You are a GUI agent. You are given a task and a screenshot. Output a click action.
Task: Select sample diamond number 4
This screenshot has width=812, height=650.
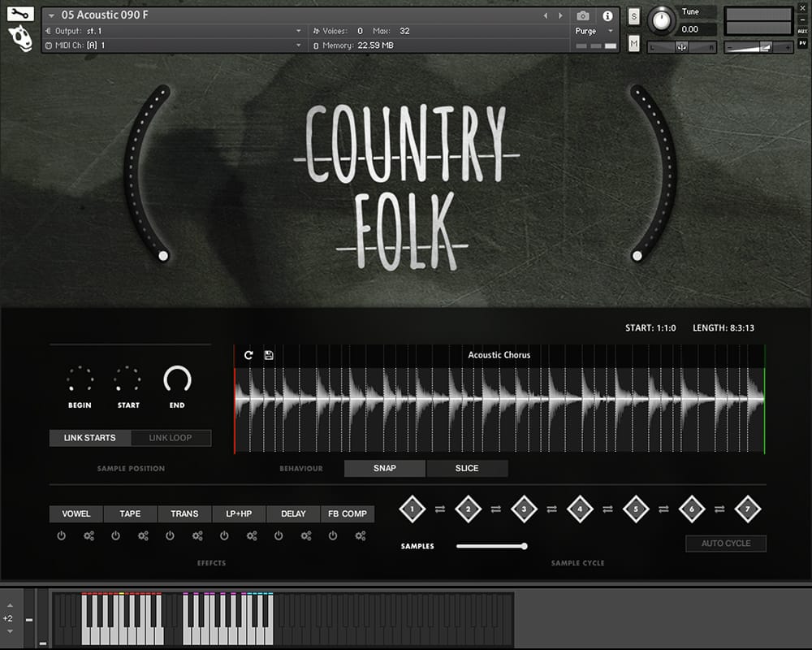[x=580, y=509]
